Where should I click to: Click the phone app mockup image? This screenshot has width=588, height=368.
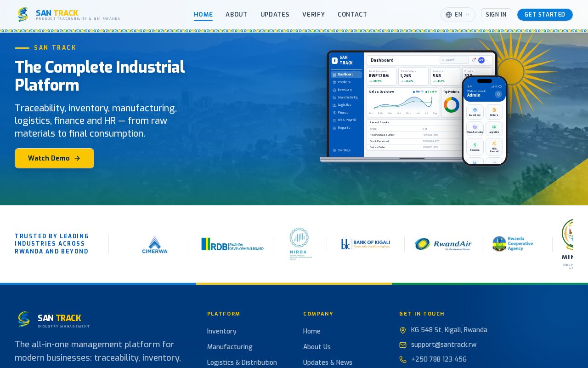pyautogui.click(x=485, y=121)
